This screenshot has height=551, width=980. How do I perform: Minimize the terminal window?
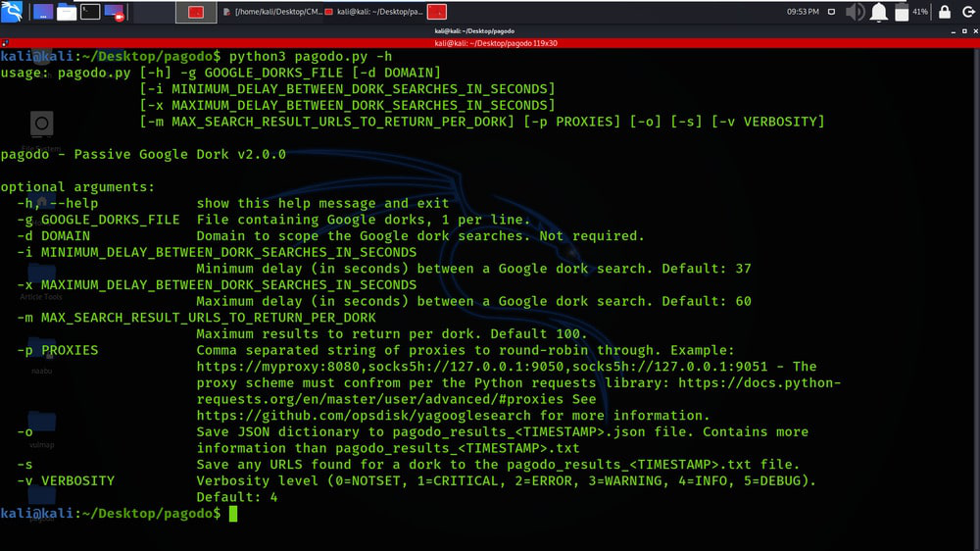pyautogui.click(x=954, y=30)
